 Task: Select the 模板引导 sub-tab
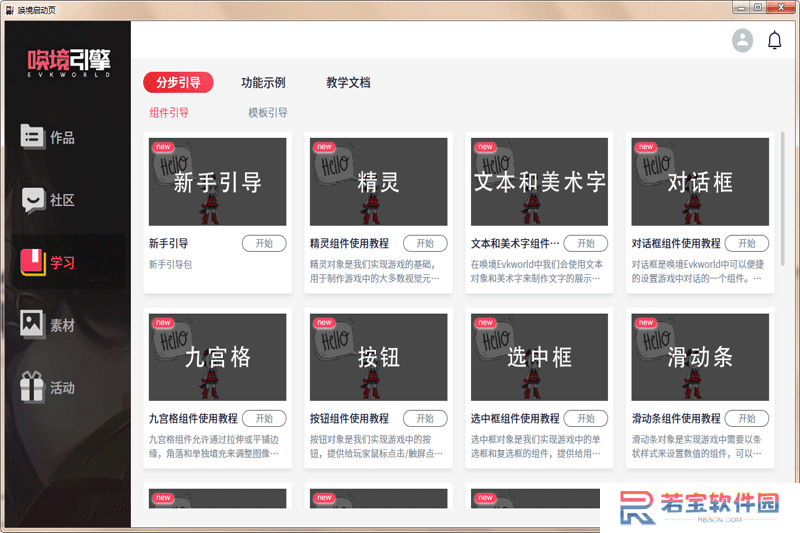coord(268,113)
